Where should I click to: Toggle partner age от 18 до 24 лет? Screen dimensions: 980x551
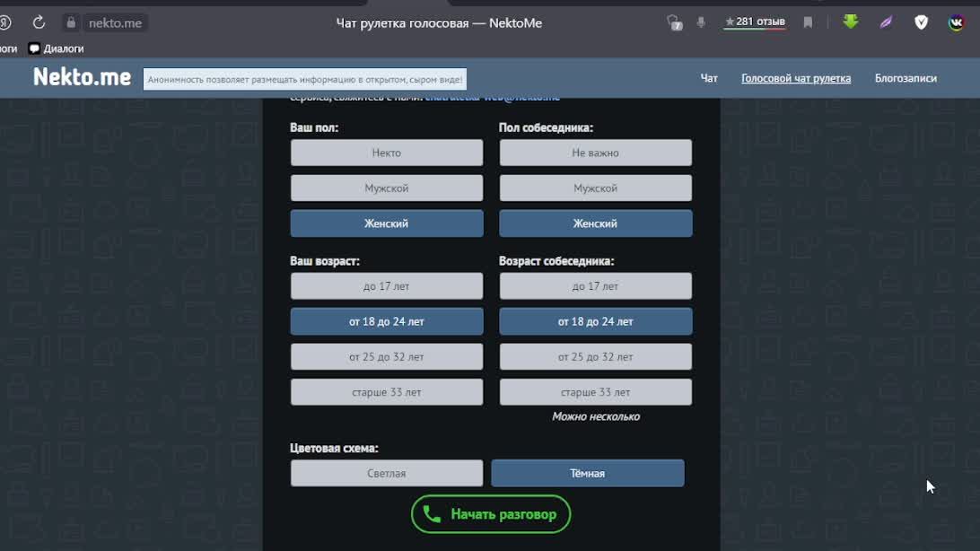595,322
